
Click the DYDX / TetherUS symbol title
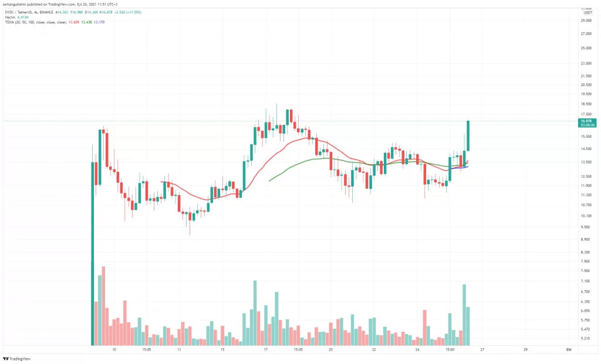pyautogui.click(x=16, y=11)
